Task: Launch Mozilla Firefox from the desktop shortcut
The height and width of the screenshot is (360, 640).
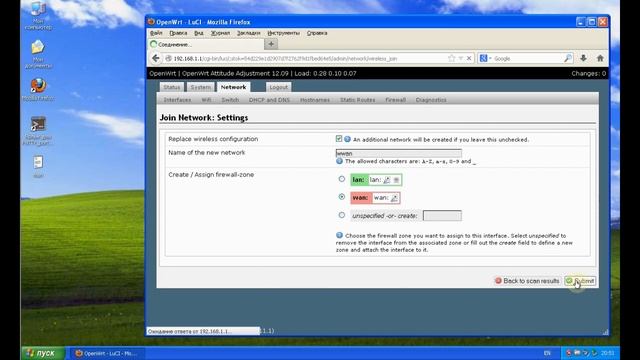Action: (x=38, y=90)
